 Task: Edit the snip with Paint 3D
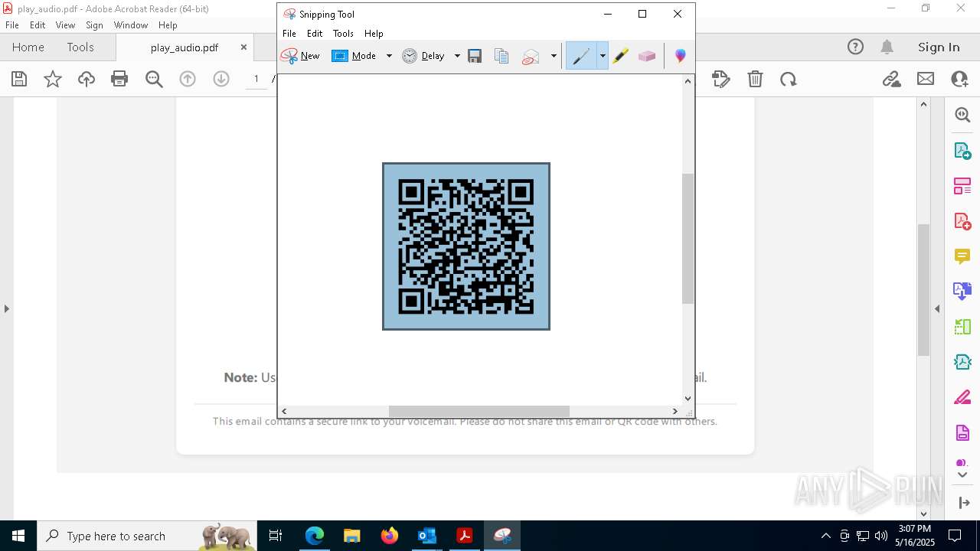(x=680, y=56)
